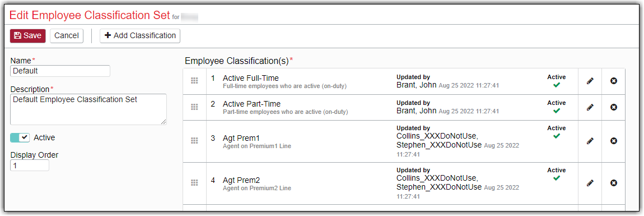The height and width of the screenshot is (216, 644).
Task: Edit the Agt Prem1 classification via pencil icon
Action: [x=590, y=141]
